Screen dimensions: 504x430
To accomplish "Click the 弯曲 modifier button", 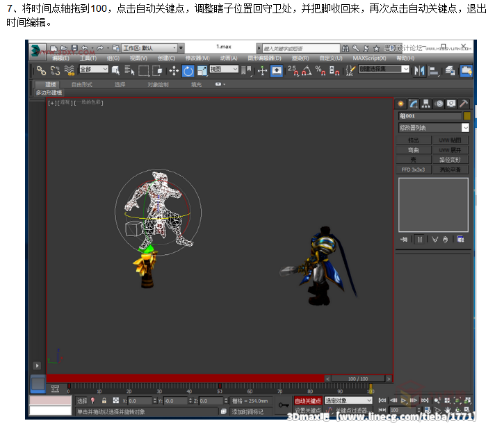I will 414,150.
